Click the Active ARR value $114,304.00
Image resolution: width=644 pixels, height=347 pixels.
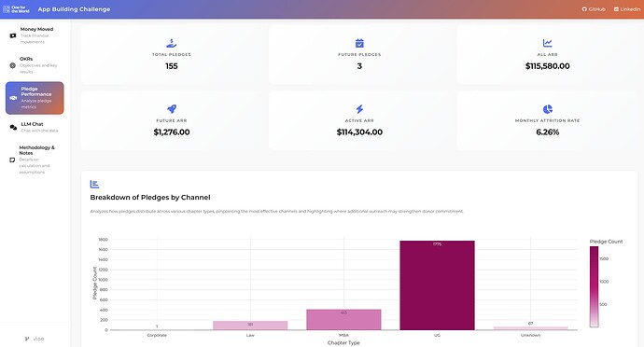(x=359, y=132)
